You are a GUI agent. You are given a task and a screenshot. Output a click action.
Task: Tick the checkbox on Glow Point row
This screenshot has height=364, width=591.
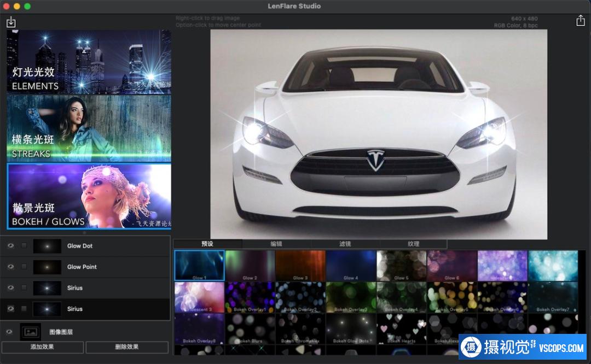(x=24, y=267)
